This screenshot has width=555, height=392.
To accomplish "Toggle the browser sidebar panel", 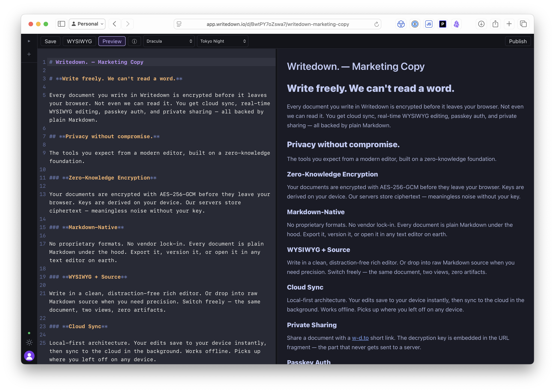I will point(61,24).
